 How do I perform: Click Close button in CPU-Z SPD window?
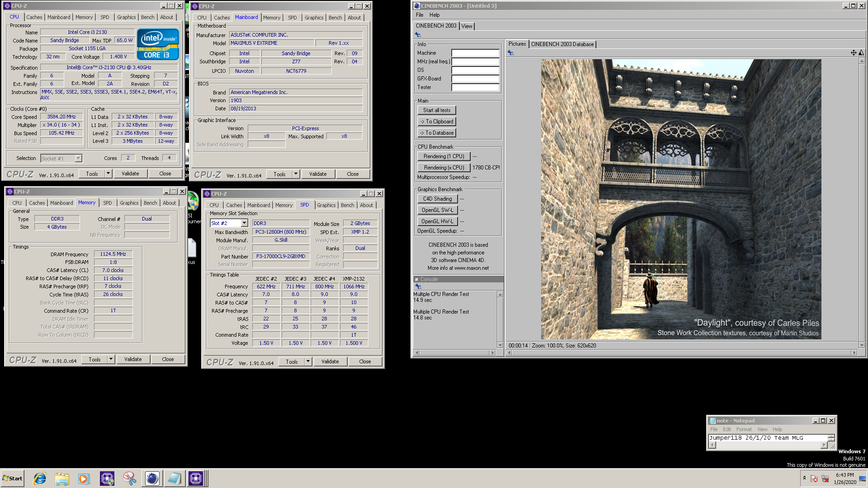(365, 361)
